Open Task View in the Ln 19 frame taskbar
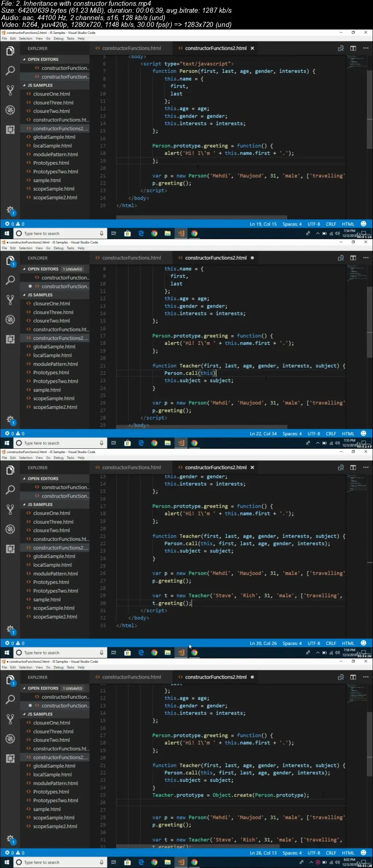Screen dimensions: 373x868 (114, 233)
